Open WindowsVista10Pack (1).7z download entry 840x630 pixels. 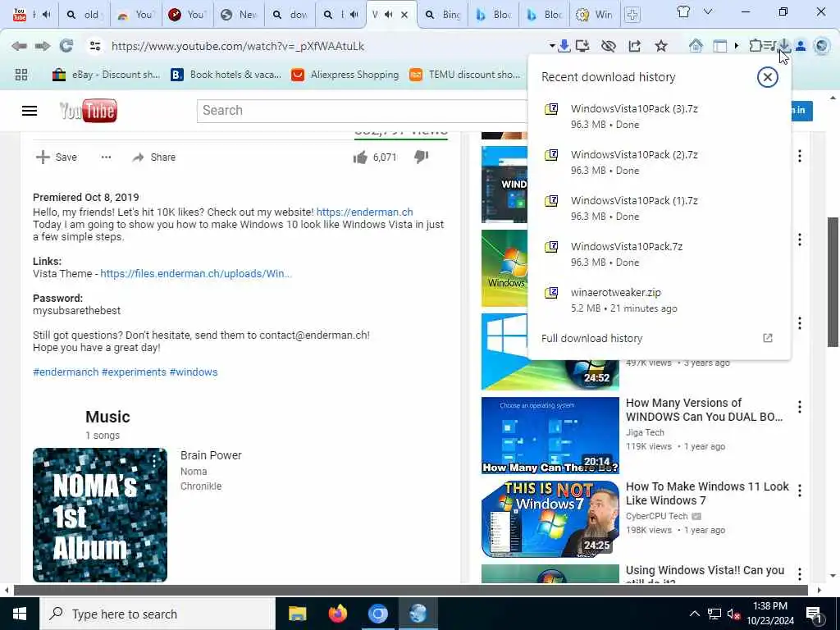[659, 208]
